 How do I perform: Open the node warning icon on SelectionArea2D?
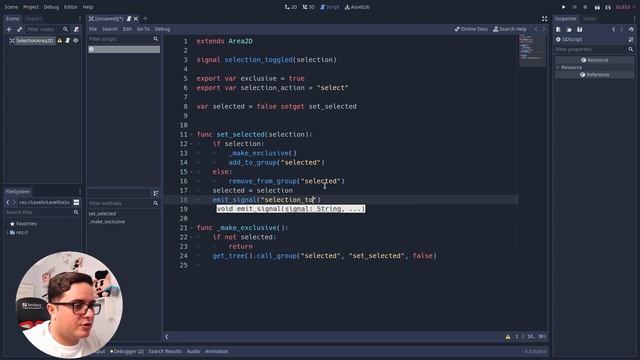pyautogui.click(x=60, y=40)
